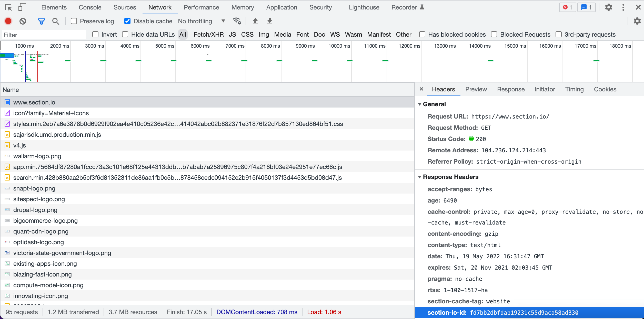Activate the inspect element picker icon
644x319 pixels.
tap(8, 7)
